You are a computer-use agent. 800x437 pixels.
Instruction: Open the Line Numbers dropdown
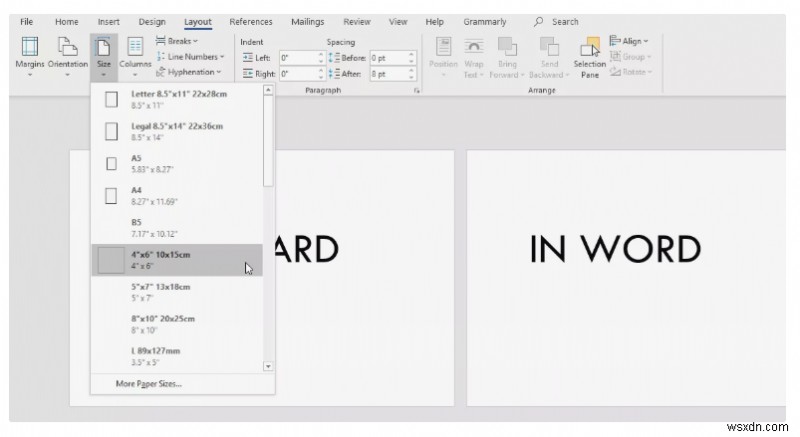point(190,57)
